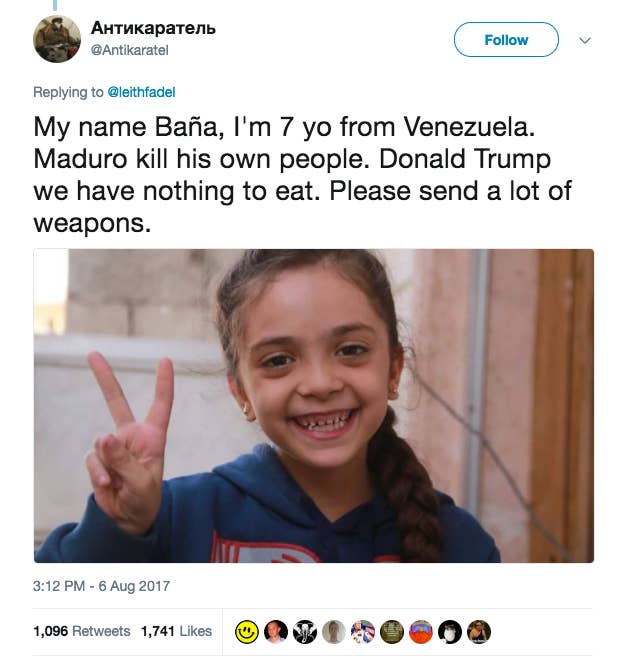Open the black and white face avatar

tap(449, 632)
